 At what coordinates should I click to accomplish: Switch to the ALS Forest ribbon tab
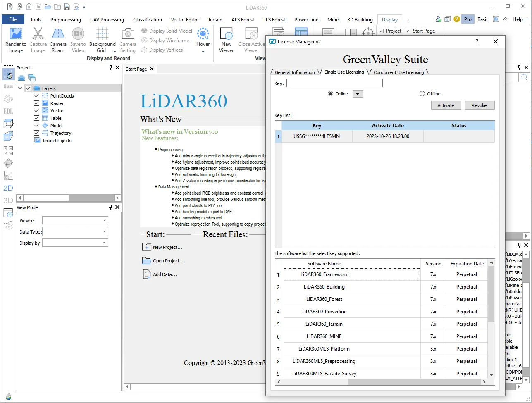243,19
